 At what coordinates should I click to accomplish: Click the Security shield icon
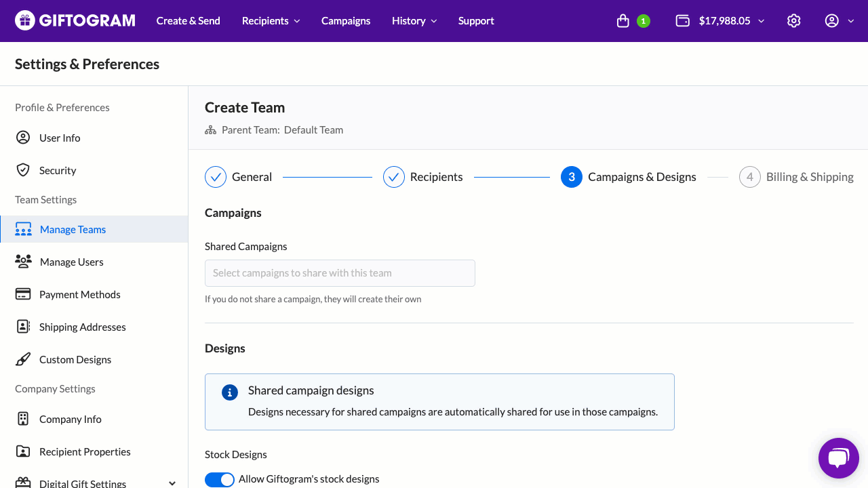pyautogui.click(x=23, y=170)
